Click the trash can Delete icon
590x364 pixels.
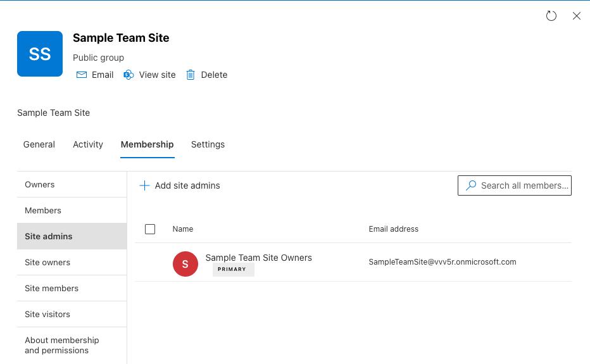click(x=191, y=75)
